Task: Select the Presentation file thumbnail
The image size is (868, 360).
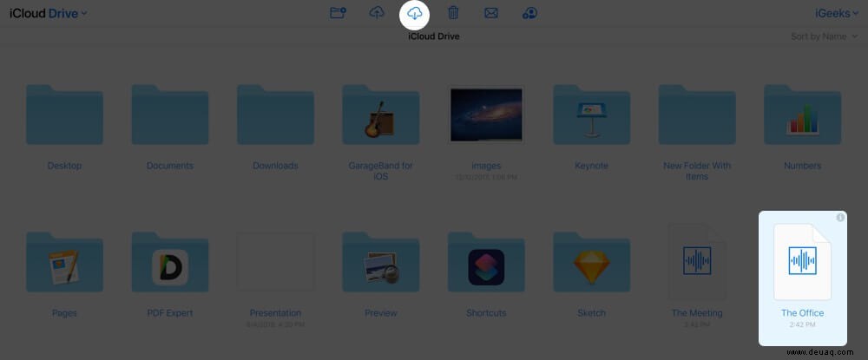Action: pyautogui.click(x=276, y=262)
